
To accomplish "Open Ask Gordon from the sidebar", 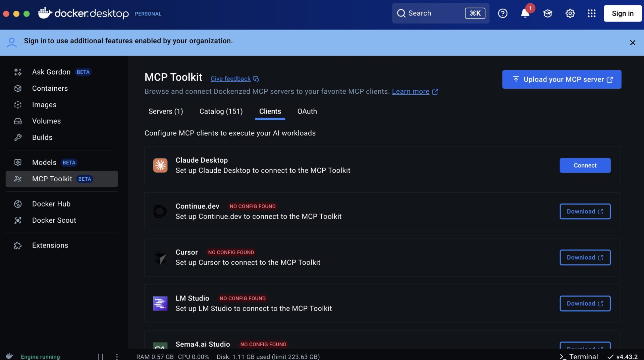I will pyautogui.click(x=51, y=72).
